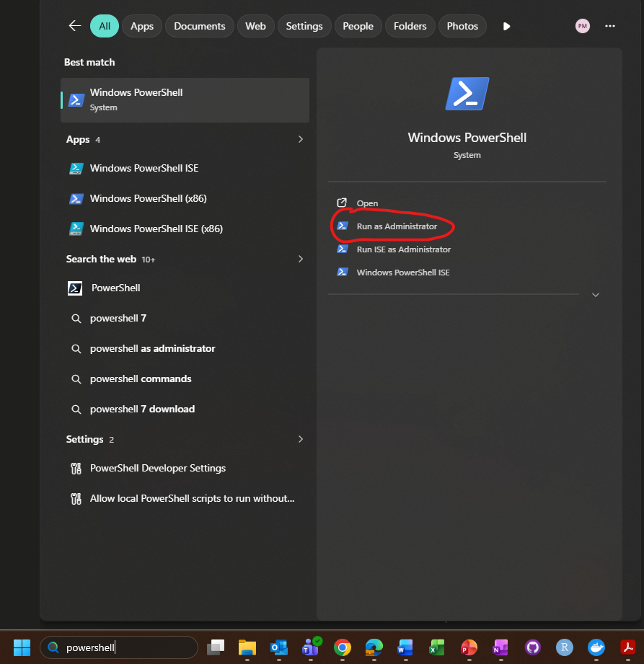The width and height of the screenshot is (644, 664).
Task: Search the web for powershell 7
Action: (x=185, y=318)
